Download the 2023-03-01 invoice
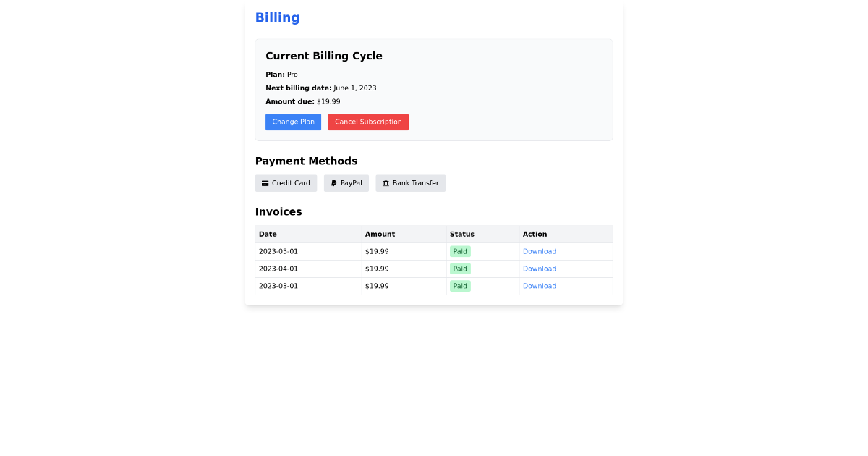The height and width of the screenshot is (456, 868). (540, 286)
